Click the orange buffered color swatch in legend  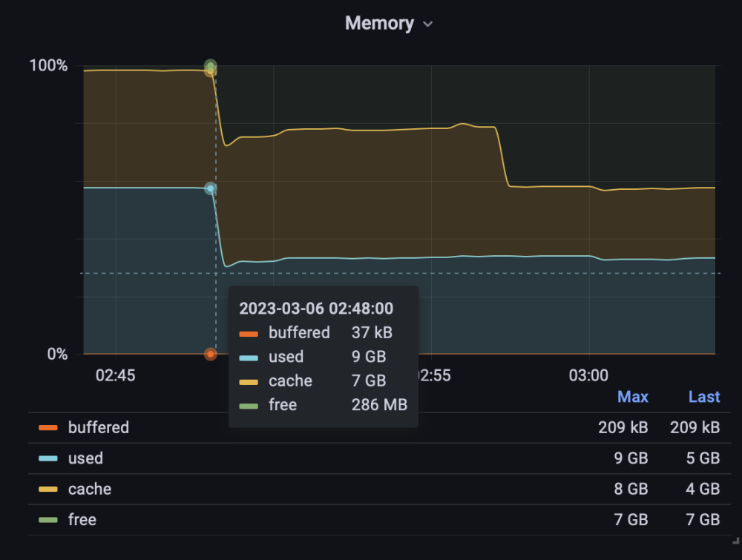coord(48,428)
